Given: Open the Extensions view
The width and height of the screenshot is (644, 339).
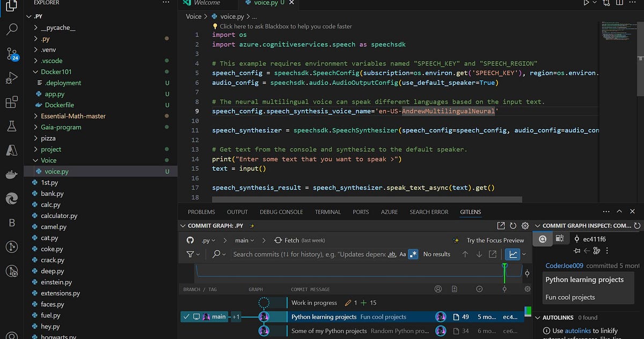Looking at the screenshot, I should tap(12, 102).
